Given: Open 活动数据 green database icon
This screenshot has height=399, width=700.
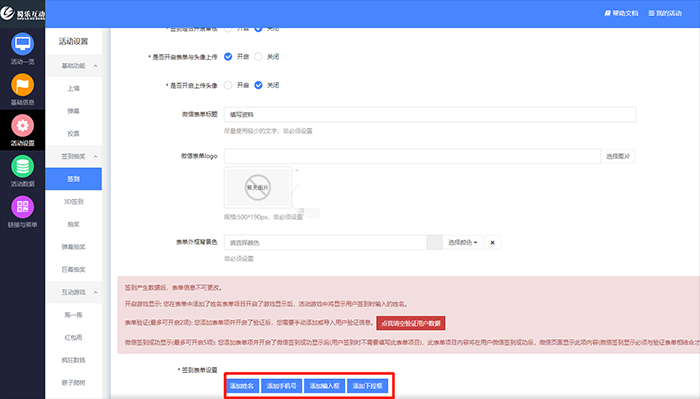Looking at the screenshot, I should 22,166.
